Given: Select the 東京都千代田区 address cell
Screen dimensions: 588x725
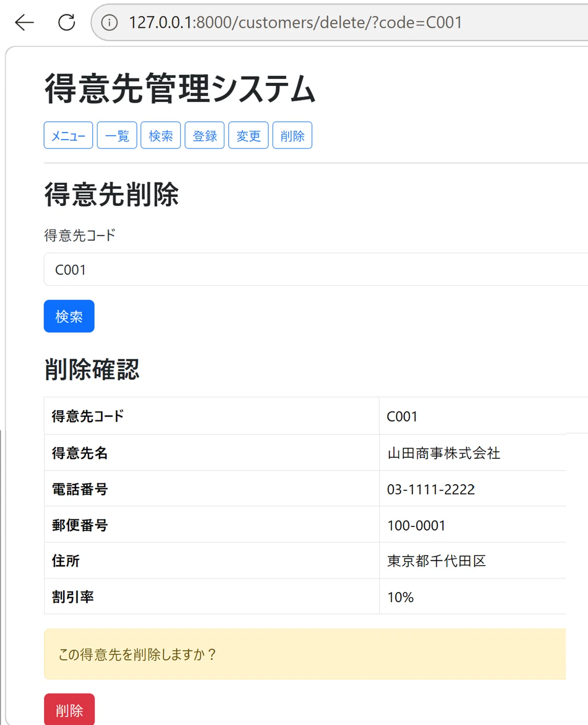Looking at the screenshot, I should pos(472,560).
